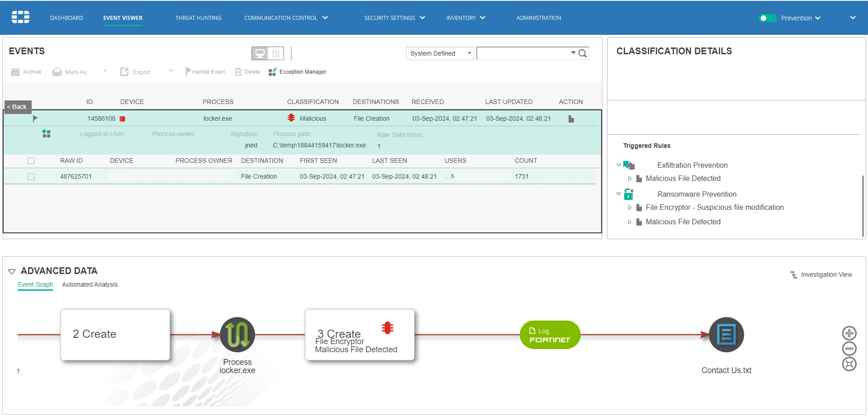Image resolution: width=868 pixels, height=416 pixels.
Task: Check the raw data header checkbox
Action: [31, 161]
